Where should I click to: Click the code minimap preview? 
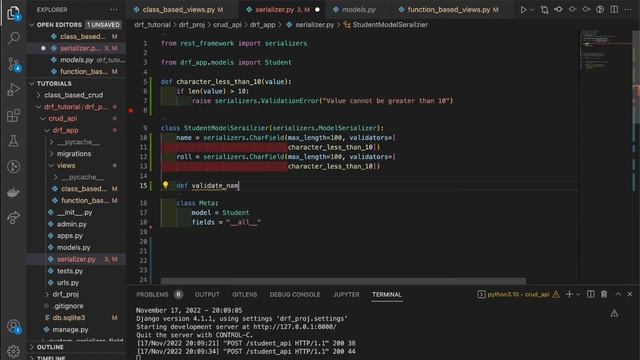(605, 49)
